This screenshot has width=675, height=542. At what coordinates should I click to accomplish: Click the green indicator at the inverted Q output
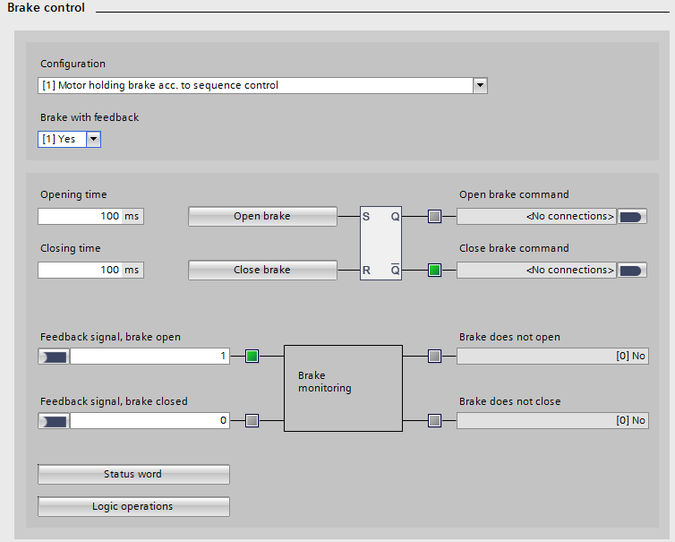point(434,270)
